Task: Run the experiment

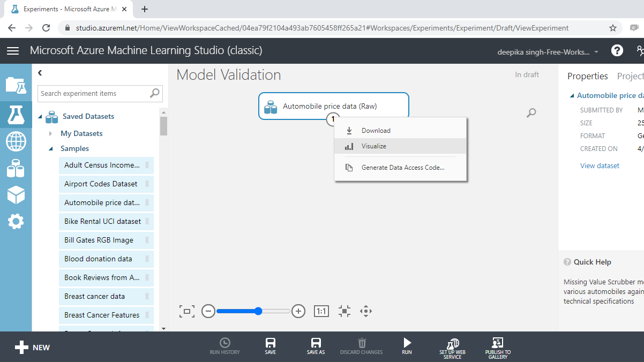Action: (x=407, y=346)
